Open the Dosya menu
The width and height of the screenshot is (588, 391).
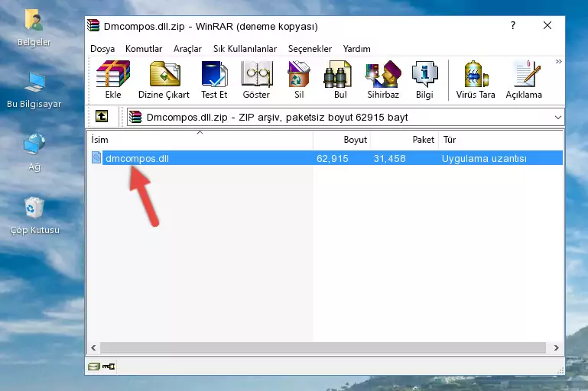[102, 49]
